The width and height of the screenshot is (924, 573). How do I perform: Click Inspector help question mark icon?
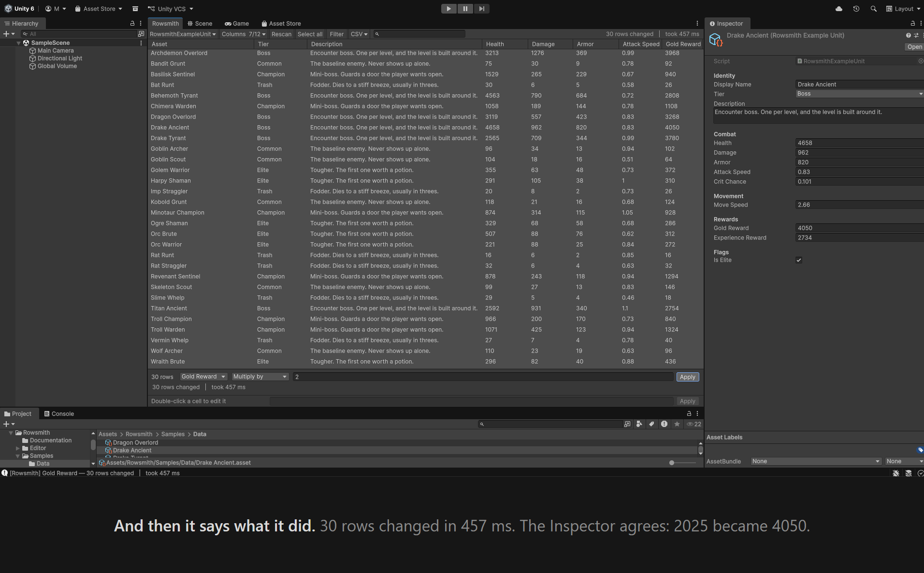point(908,35)
